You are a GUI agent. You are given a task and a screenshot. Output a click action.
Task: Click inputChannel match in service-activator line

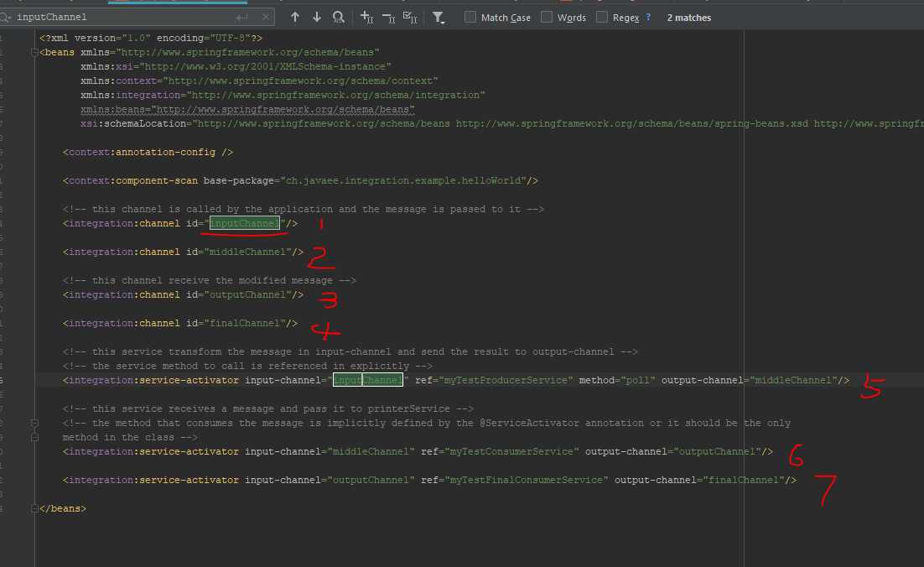coord(368,380)
